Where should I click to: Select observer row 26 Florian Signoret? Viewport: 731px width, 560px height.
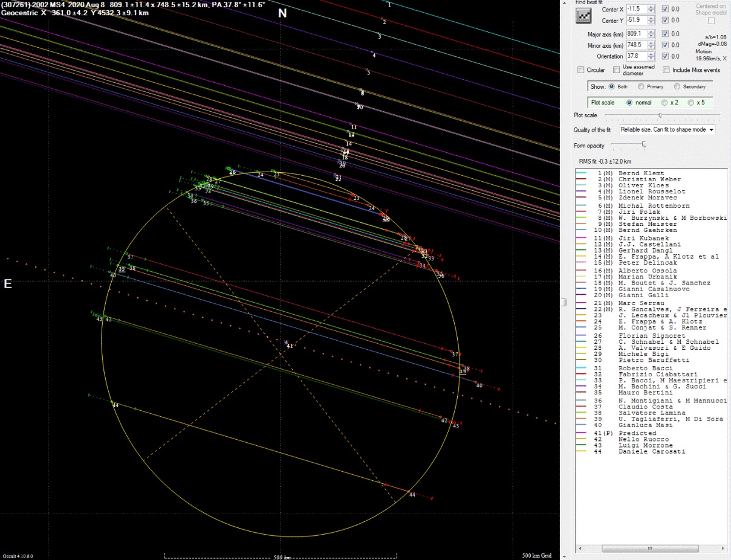(x=652, y=336)
